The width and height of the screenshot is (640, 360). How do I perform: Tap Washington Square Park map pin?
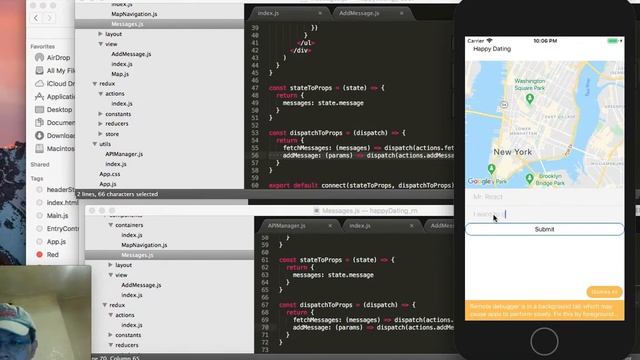click(x=529, y=98)
